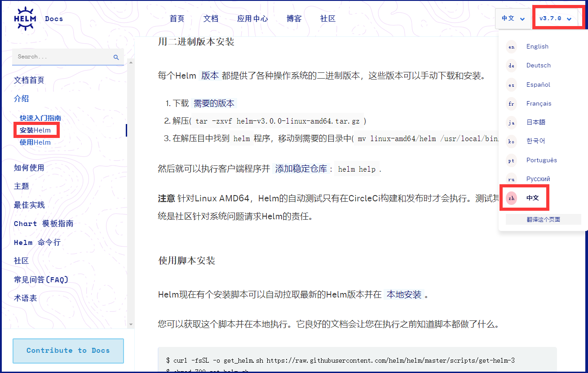Click the 'es' language badge
The image size is (588, 373).
[x=511, y=84]
